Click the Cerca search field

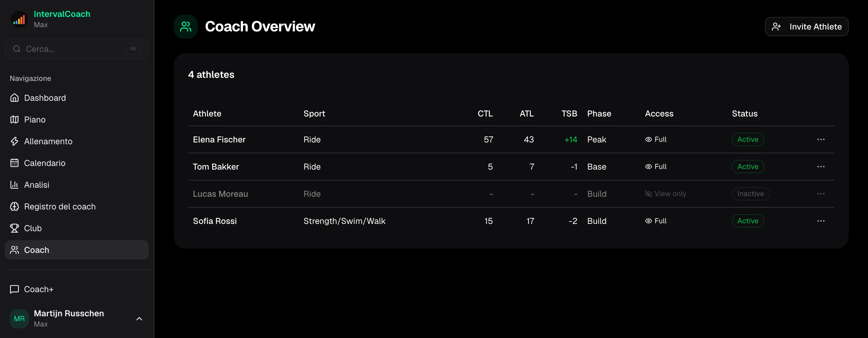(77, 49)
